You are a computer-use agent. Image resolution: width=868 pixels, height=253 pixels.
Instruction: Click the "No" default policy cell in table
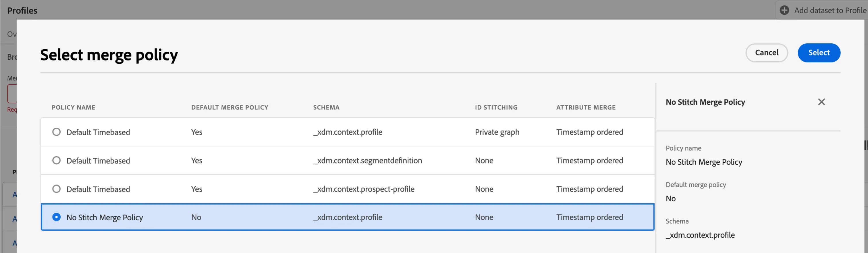(196, 217)
